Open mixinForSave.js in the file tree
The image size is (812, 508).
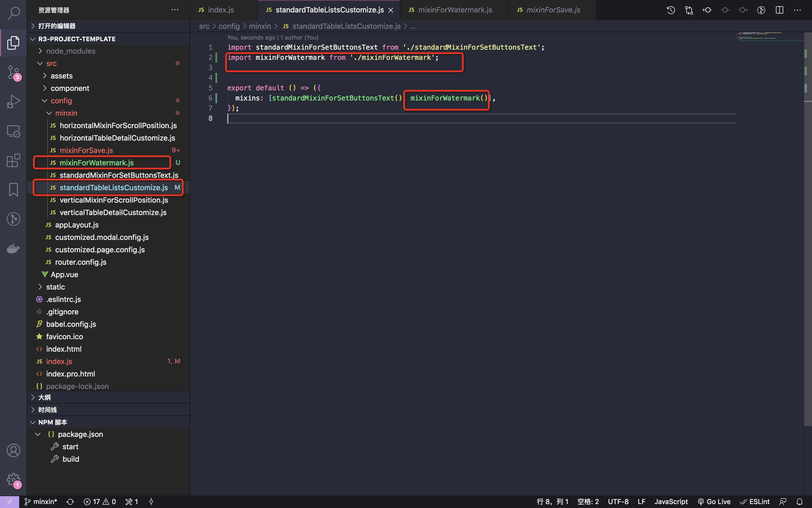[108, 150]
